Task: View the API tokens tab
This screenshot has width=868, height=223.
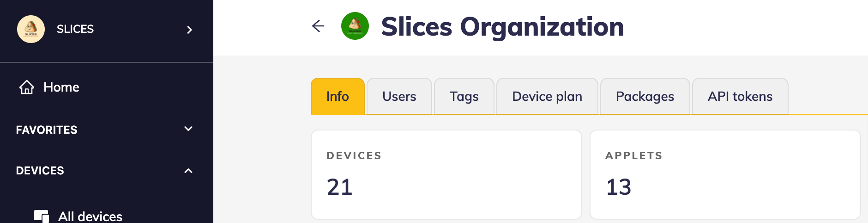Action: 740,96
